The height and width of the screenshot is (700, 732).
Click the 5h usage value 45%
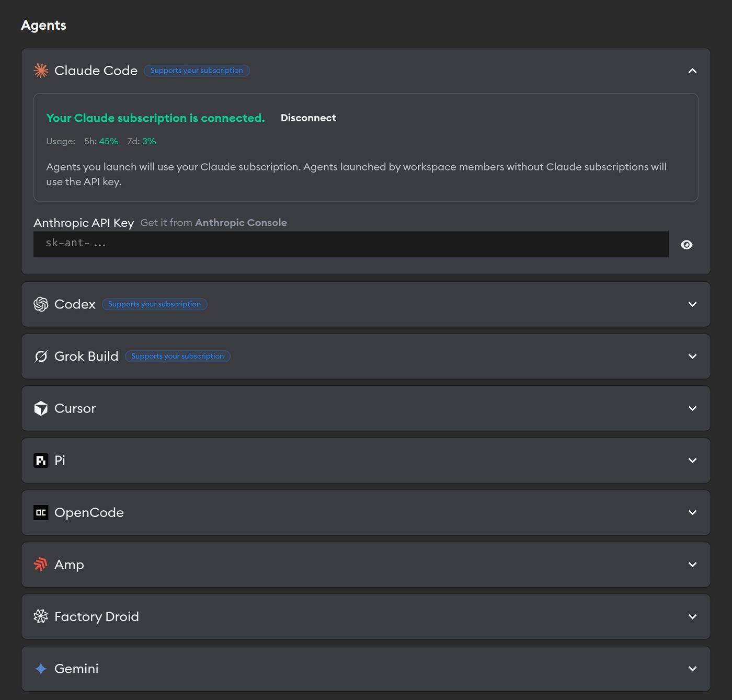click(109, 141)
